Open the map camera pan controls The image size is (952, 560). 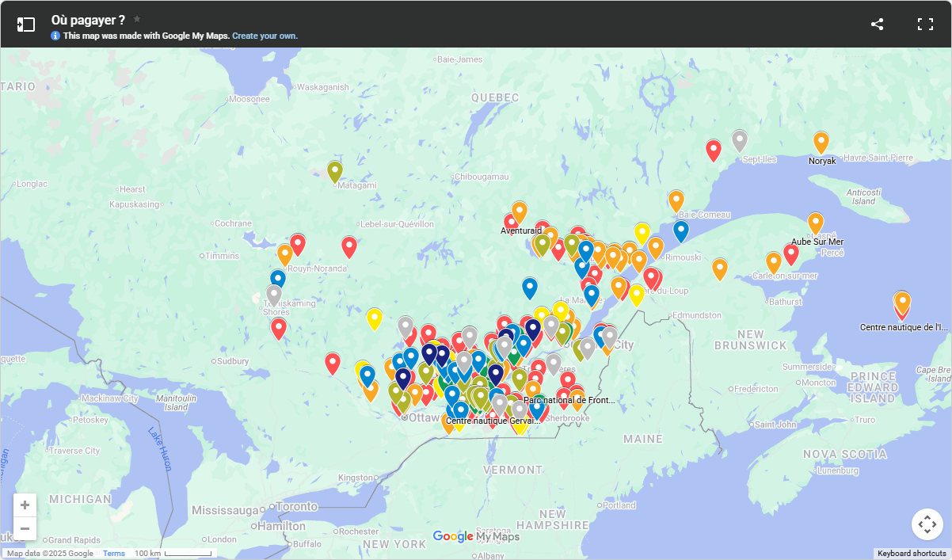tap(927, 524)
